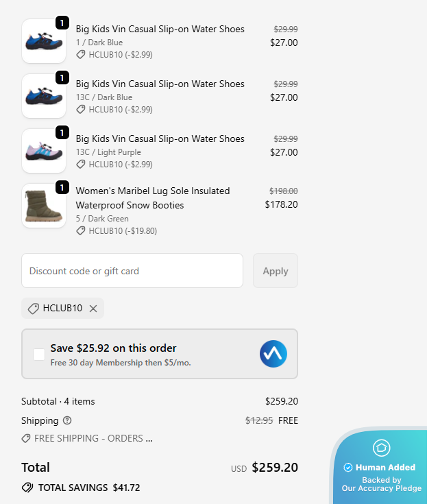Screen dimensions: 427x504
Task: Click the Total Savings tag icon
Action: 27,488
